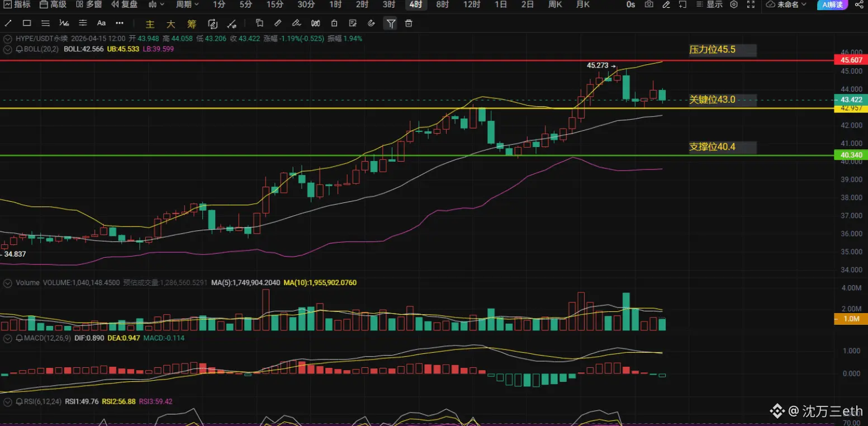Open the 高级 advanced chart

[x=53, y=4]
